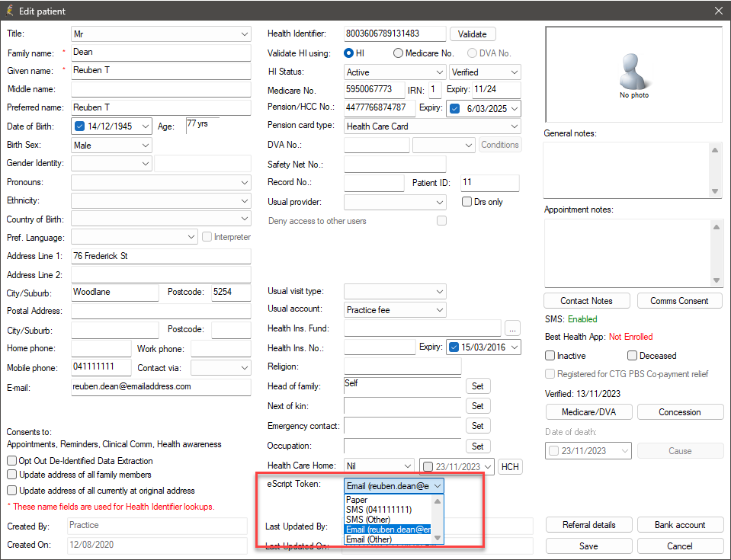Click the Validate button
Screen dimensions: 731x560
click(473, 34)
